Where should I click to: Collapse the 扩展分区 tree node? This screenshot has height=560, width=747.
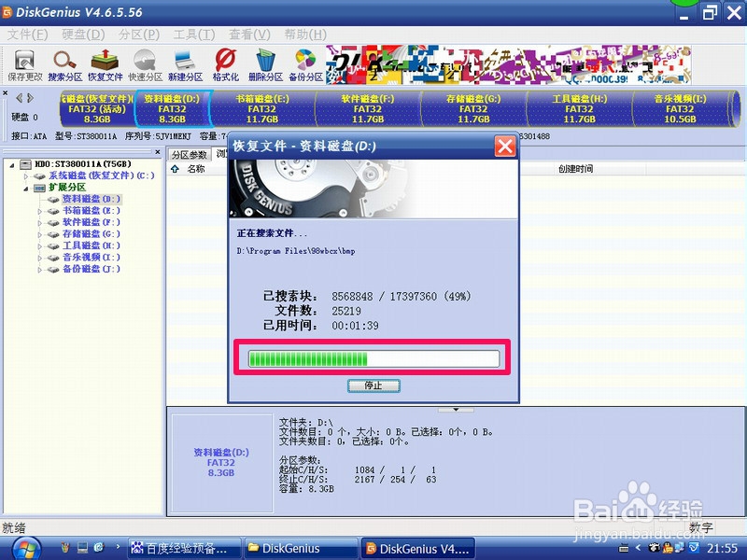(26, 189)
